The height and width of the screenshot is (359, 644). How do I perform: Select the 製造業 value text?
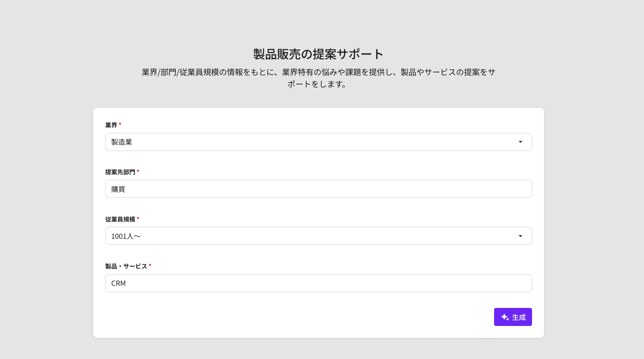pos(122,142)
